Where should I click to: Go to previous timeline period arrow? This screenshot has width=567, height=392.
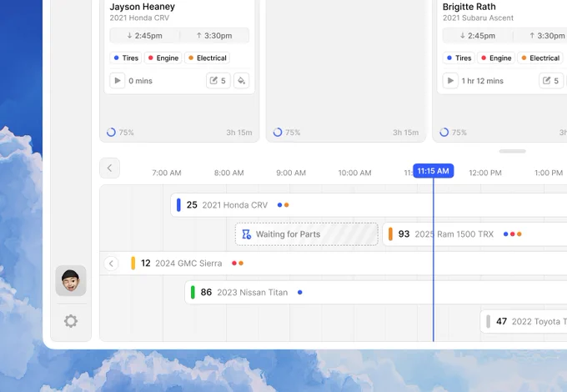(109, 168)
